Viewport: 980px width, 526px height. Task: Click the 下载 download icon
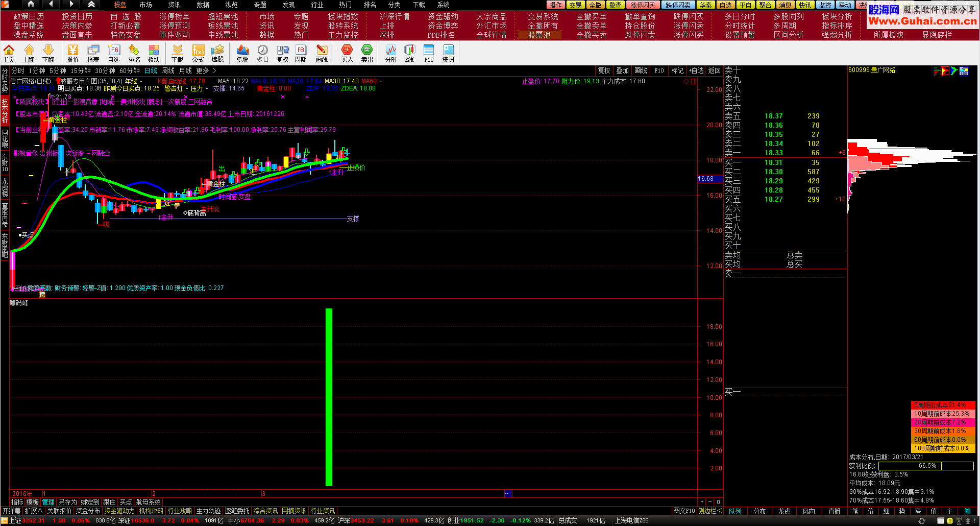pos(178,53)
